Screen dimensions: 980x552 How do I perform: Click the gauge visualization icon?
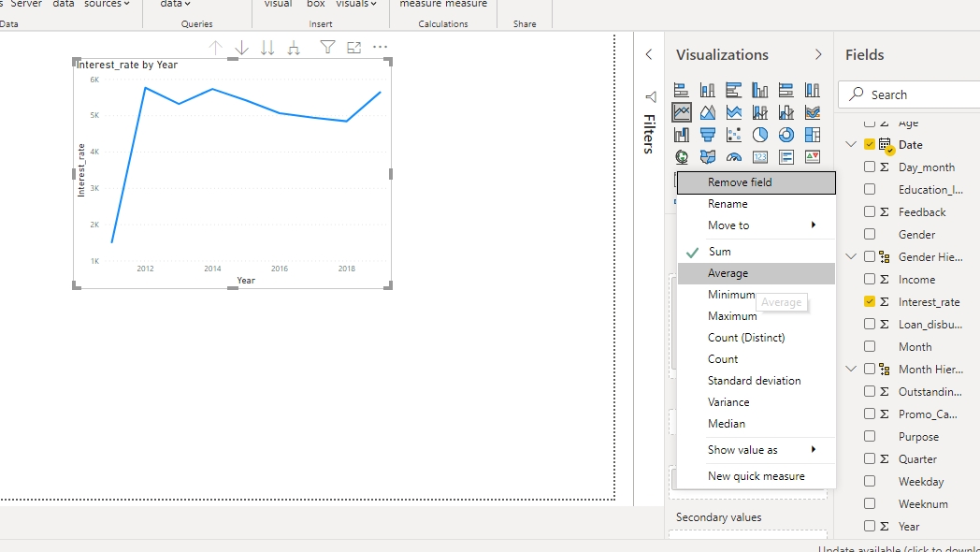734,157
